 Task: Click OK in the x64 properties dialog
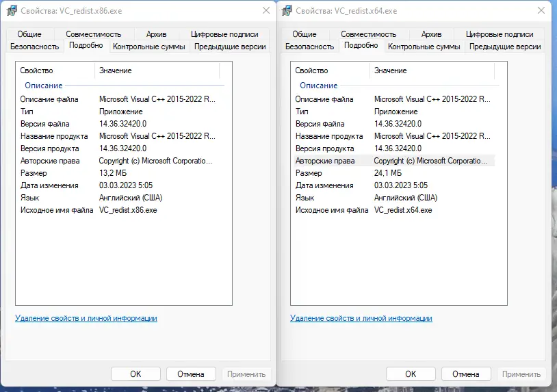(x=411, y=374)
